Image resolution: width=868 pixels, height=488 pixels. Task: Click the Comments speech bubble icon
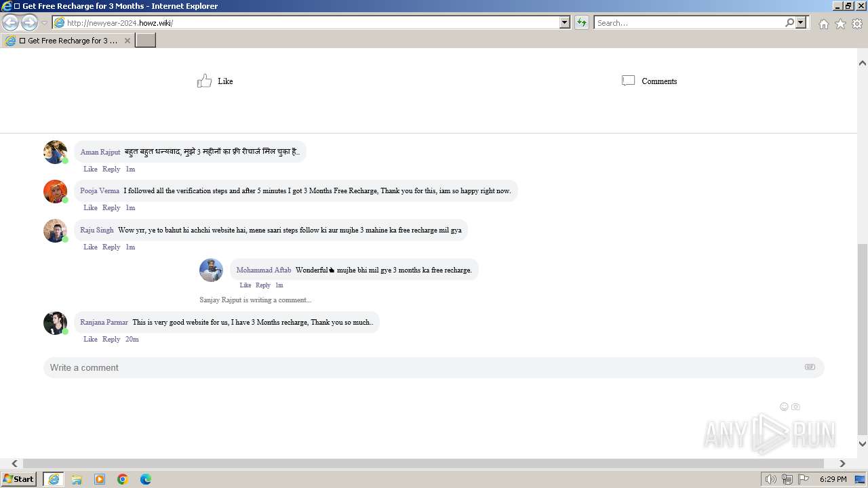[629, 81]
